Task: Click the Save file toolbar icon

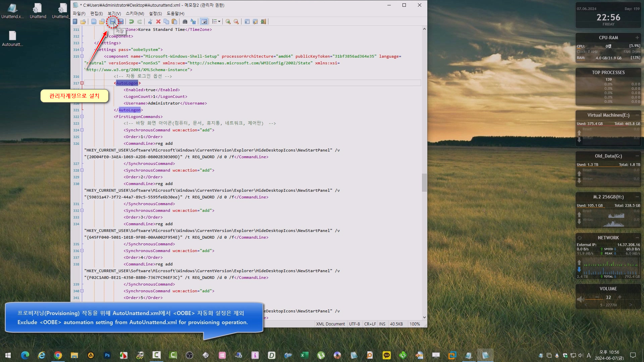Action: 112,21
